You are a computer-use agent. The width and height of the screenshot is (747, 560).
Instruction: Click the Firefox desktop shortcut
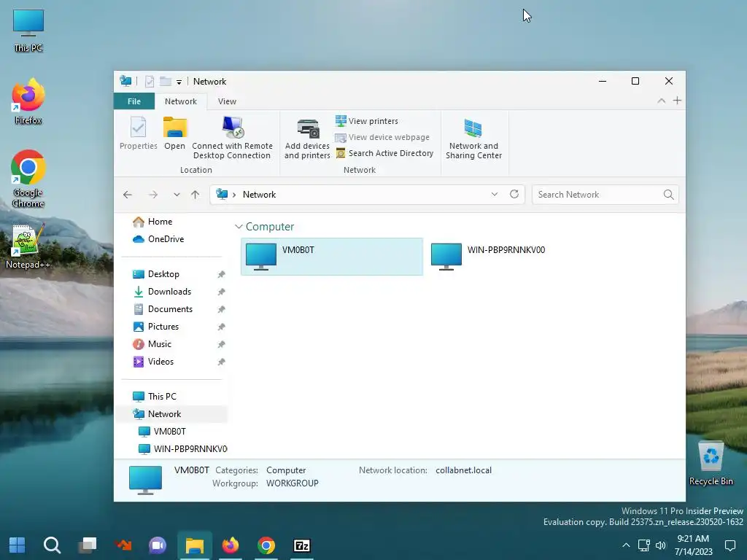click(x=28, y=101)
